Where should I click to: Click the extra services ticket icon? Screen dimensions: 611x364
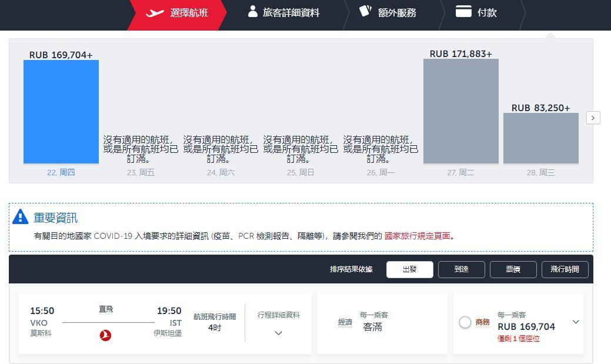click(x=365, y=11)
